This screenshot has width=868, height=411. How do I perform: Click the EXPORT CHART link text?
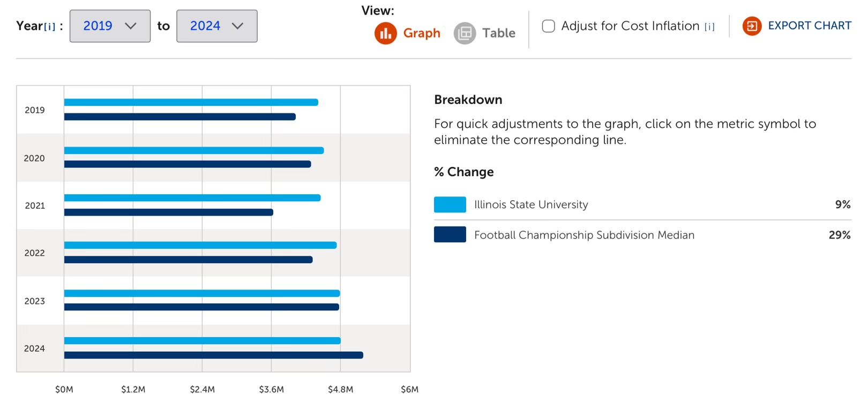pos(809,26)
